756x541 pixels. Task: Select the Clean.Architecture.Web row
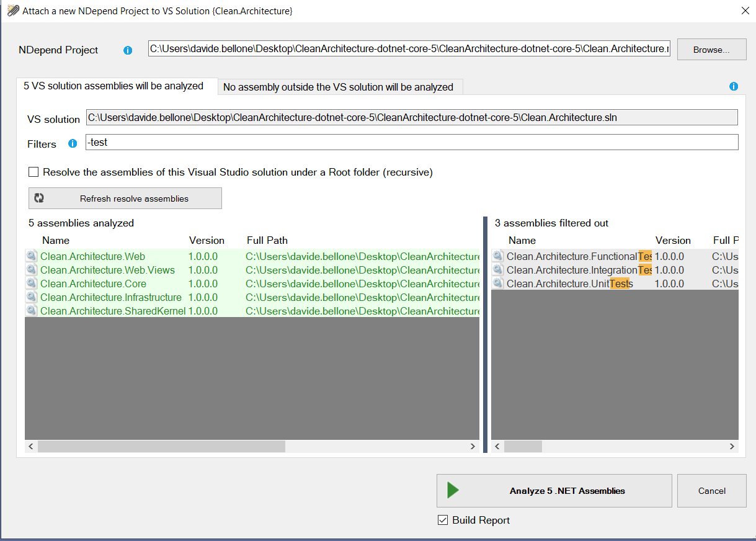(x=252, y=256)
